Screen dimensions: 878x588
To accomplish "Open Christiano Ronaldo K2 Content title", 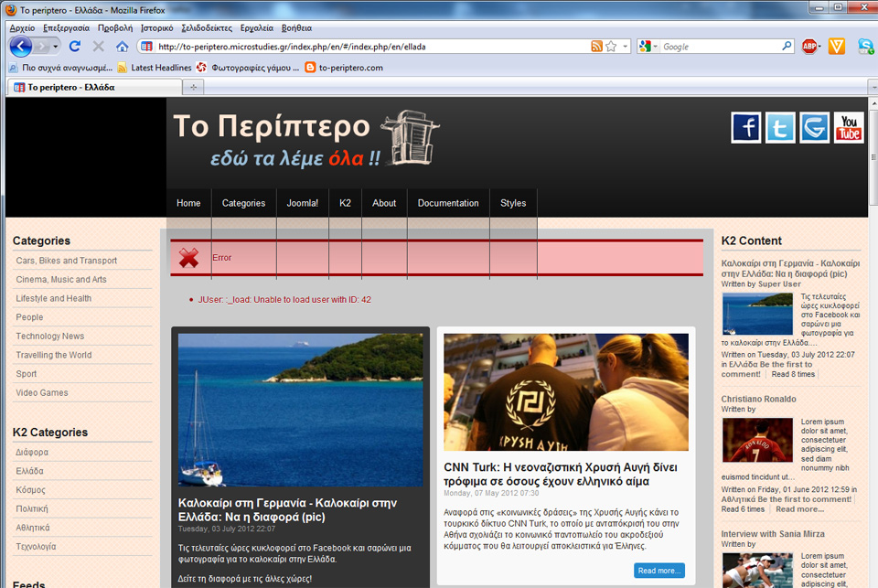I will click(758, 399).
